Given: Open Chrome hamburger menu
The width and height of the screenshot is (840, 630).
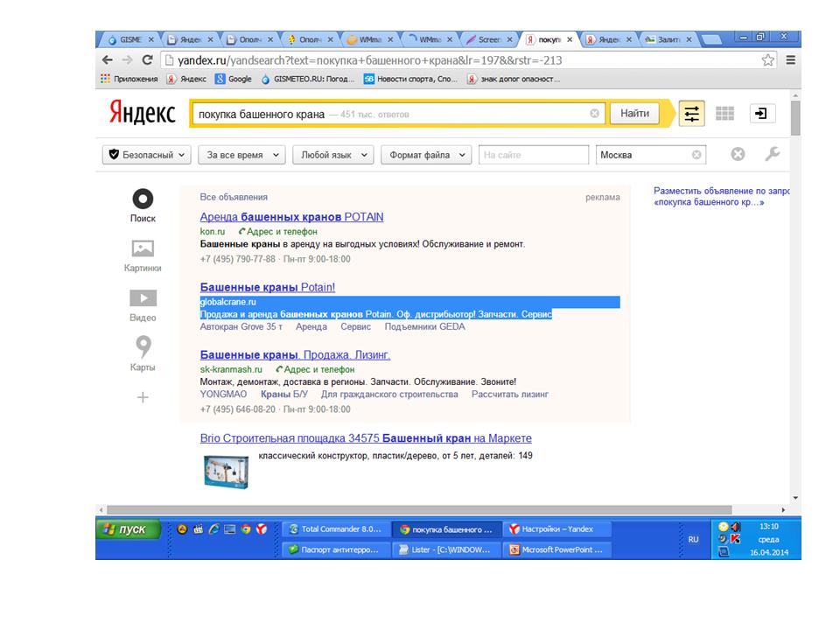Looking at the screenshot, I should [791, 60].
